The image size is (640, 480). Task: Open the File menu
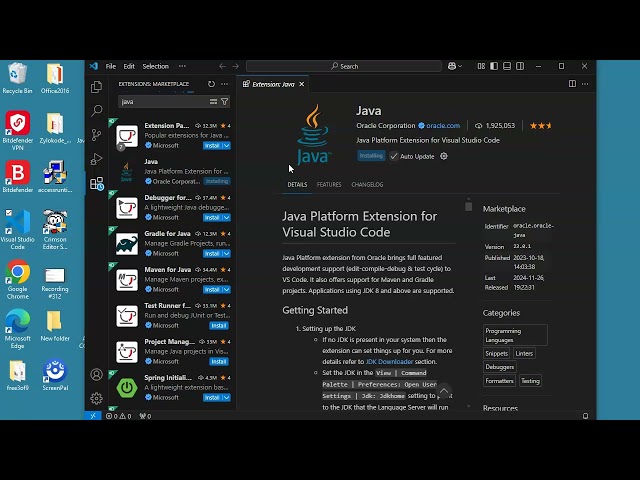tap(111, 66)
